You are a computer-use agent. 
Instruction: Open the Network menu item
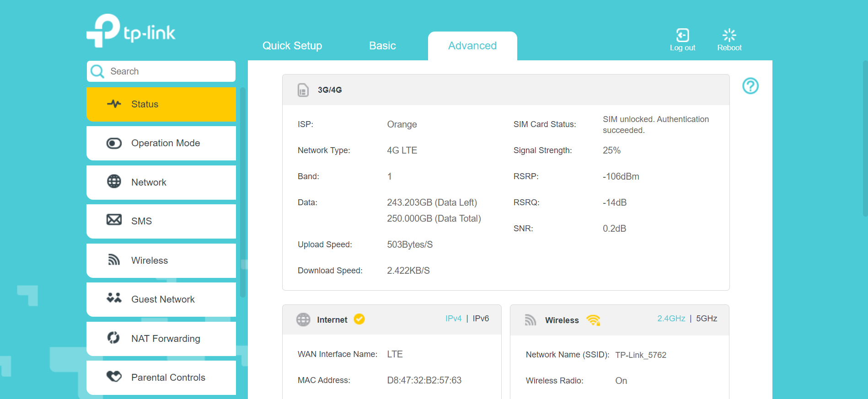tap(161, 182)
